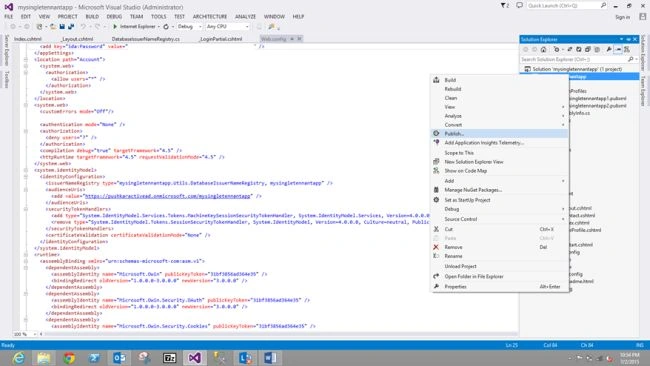650x366 pixels.
Task: Start debugging with the green play arrow
Action: point(115,27)
